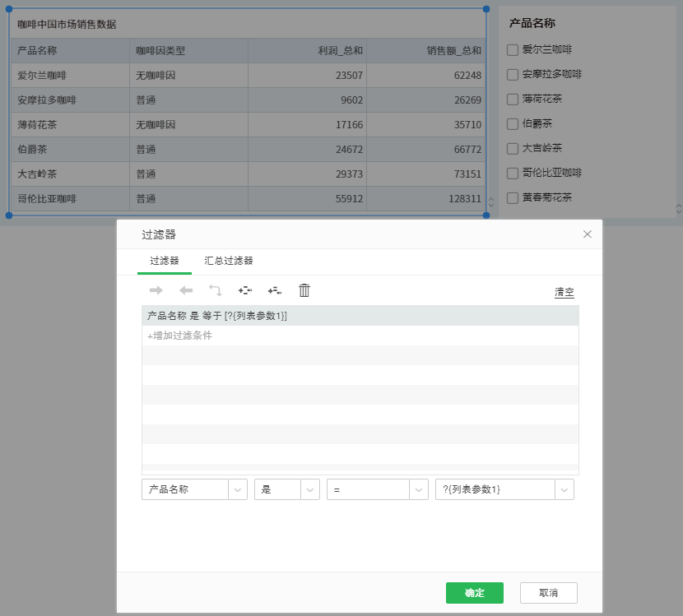
Task: Delete the selected filter with trash icon
Action: 304,290
